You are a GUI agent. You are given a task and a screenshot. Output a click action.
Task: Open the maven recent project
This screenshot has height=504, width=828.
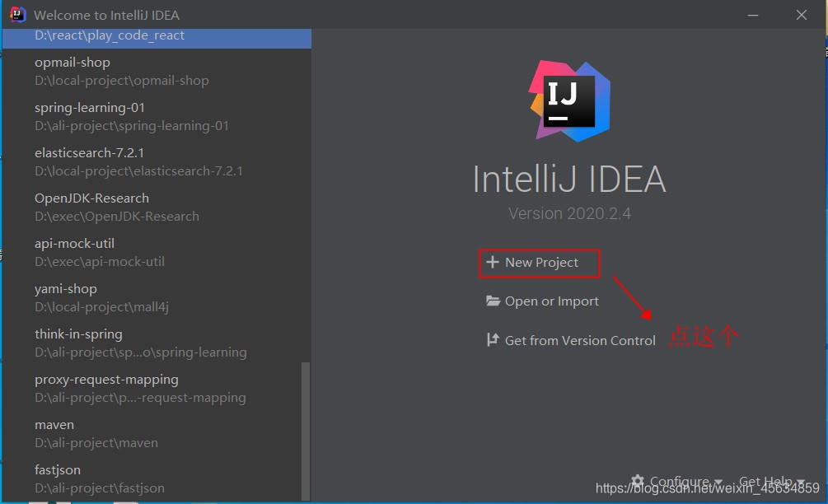pyautogui.click(x=157, y=434)
